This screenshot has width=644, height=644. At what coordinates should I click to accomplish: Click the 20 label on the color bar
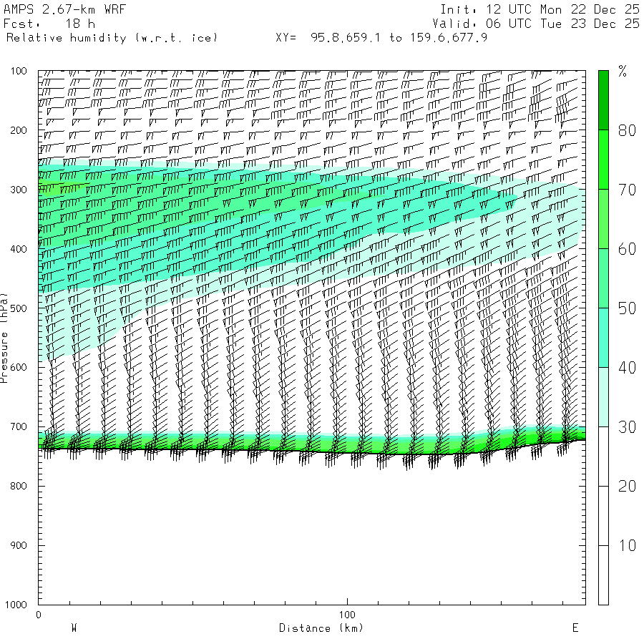627,487
